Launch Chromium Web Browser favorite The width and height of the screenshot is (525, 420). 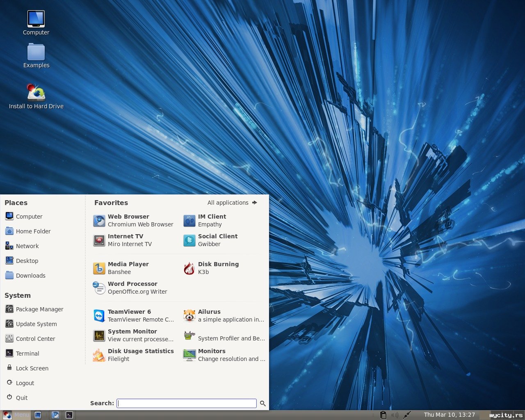(x=133, y=220)
